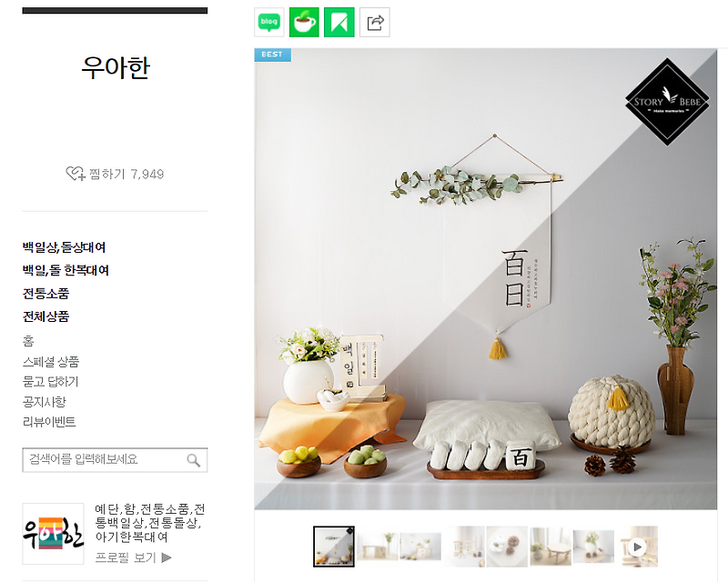Click the green Keep bookmark icon

pos(339,22)
